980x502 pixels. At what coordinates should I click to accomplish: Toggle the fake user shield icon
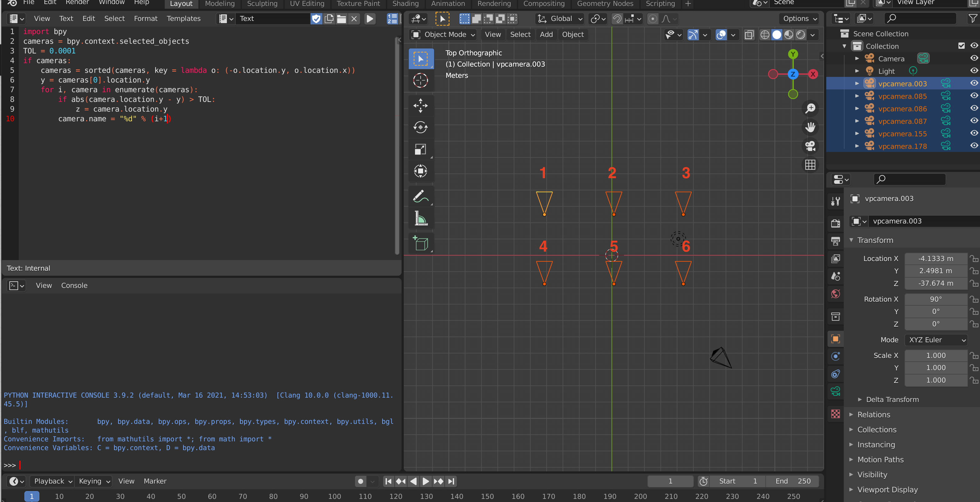point(316,19)
